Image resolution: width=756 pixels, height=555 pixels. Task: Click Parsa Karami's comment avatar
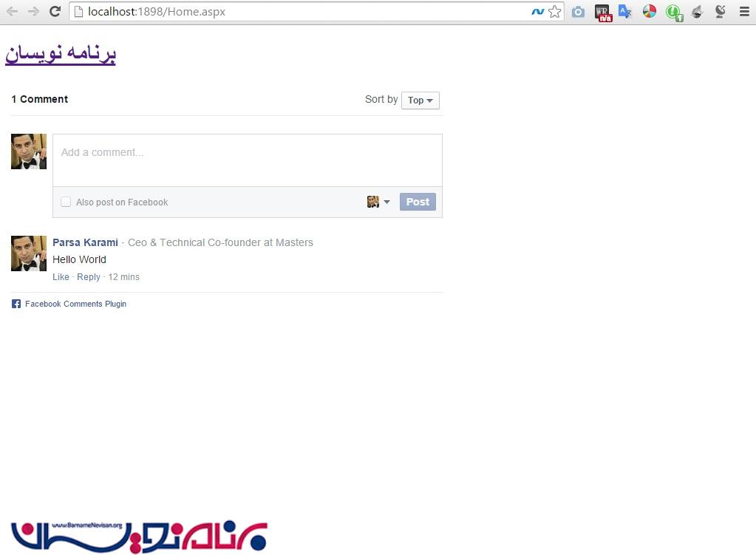29,253
